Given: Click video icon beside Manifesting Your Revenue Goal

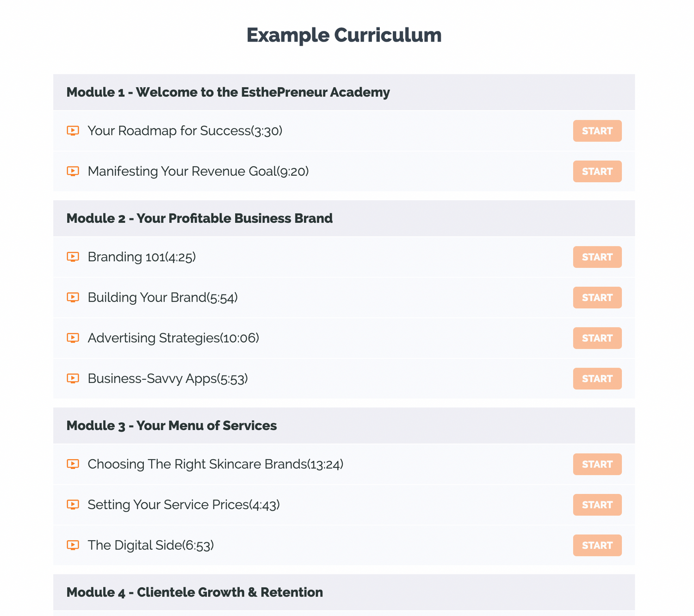Looking at the screenshot, I should coord(73,172).
